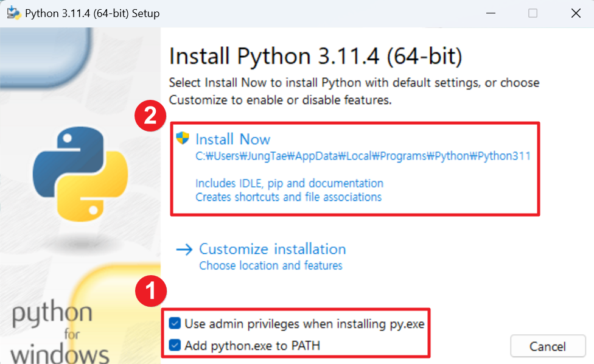Click the Python installer icon in title bar
This screenshot has height=364, width=594.
[x=13, y=13]
